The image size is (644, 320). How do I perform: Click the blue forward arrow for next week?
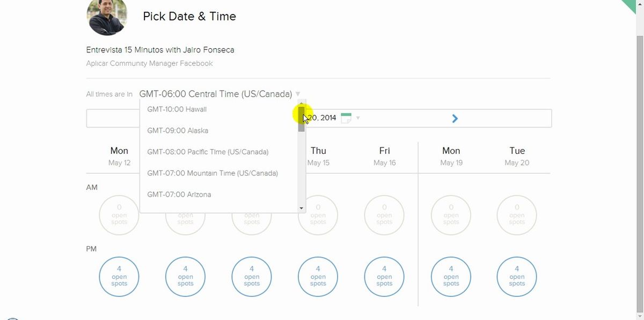[455, 118]
